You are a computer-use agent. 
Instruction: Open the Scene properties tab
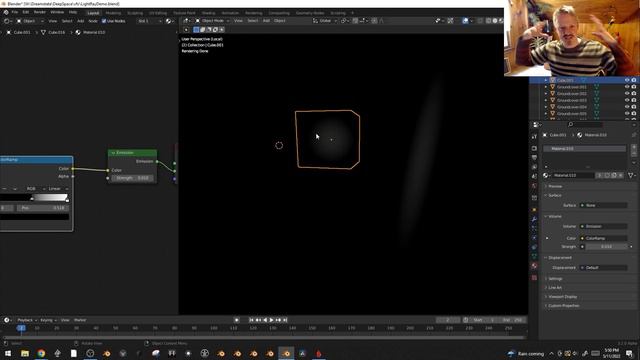(x=534, y=176)
